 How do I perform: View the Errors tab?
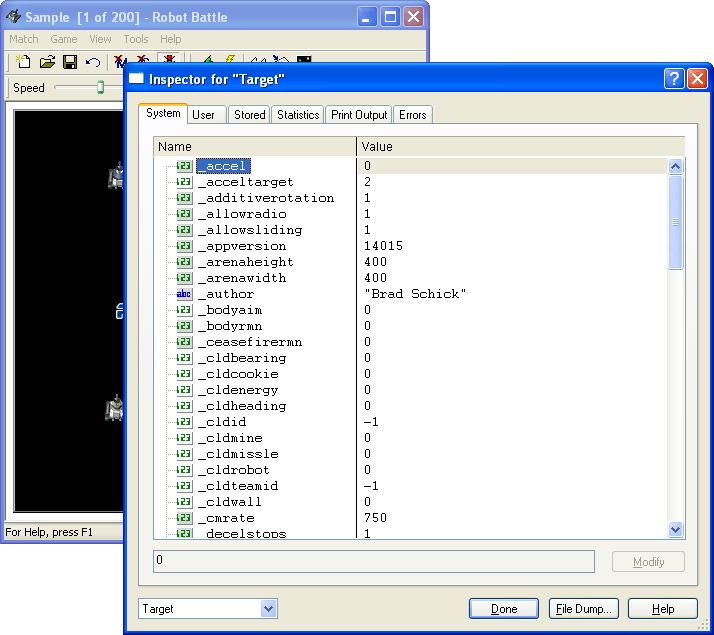tap(413, 115)
